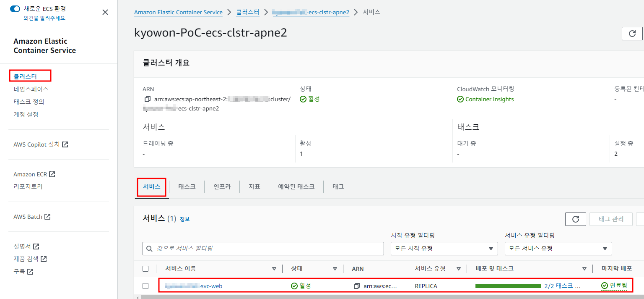Open the svc-web service link
The width and height of the screenshot is (644, 299).
[x=193, y=286]
